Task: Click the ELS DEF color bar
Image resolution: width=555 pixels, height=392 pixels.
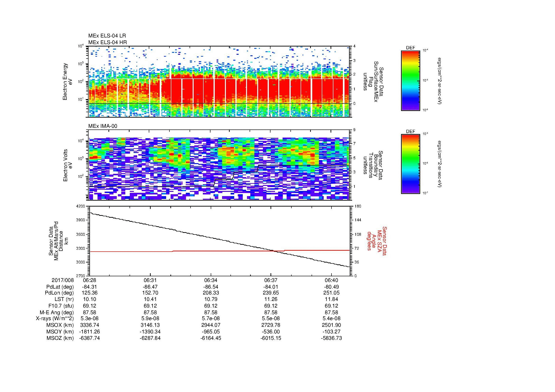Action: click(x=410, y=80)
